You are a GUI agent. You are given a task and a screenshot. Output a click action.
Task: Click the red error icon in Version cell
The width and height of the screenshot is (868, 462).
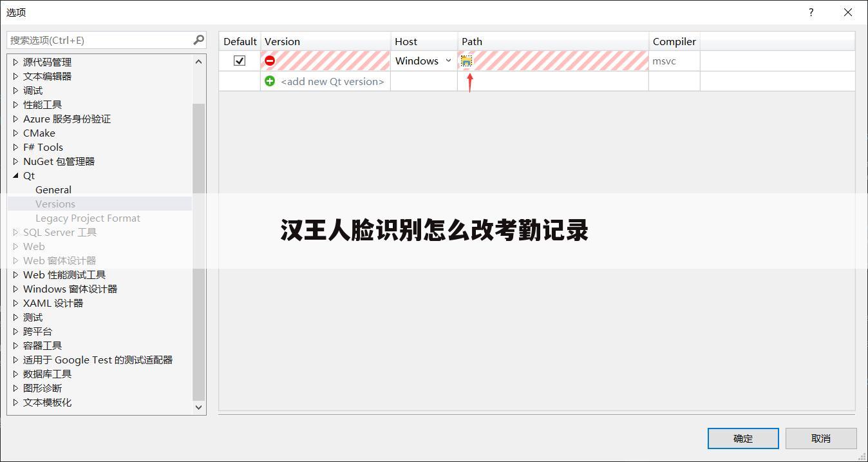270,61
